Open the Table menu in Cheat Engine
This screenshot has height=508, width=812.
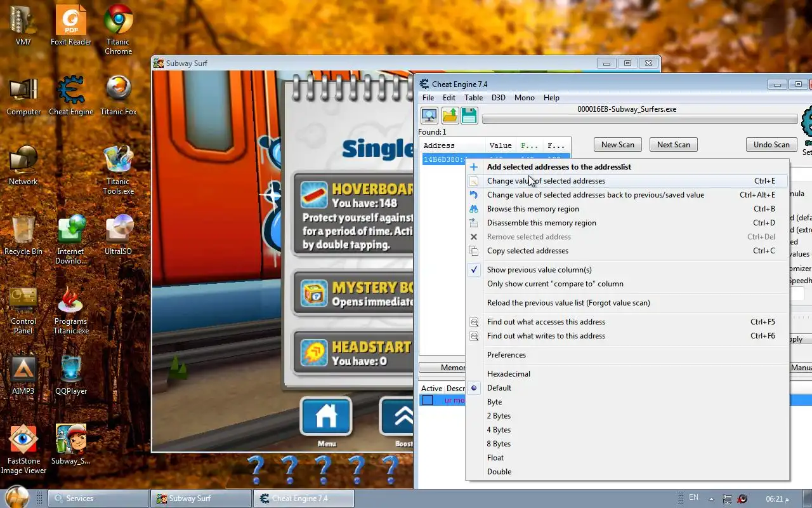pos(473,98)
